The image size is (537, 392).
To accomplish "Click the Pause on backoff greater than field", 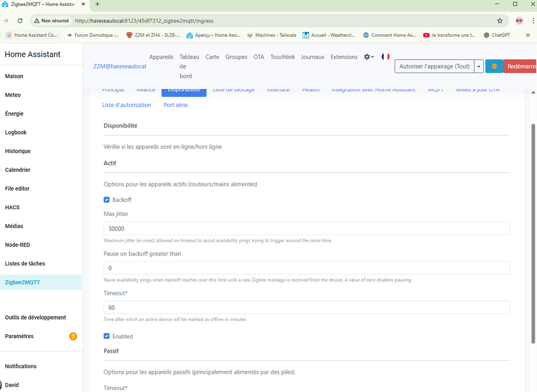I will (307, 268).
